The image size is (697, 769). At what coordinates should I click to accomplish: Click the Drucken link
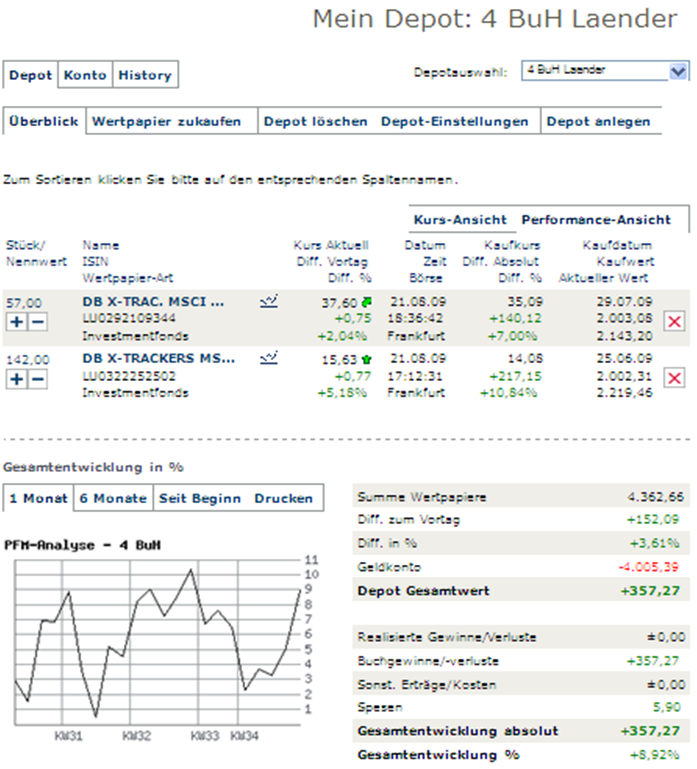pos(282,498)
